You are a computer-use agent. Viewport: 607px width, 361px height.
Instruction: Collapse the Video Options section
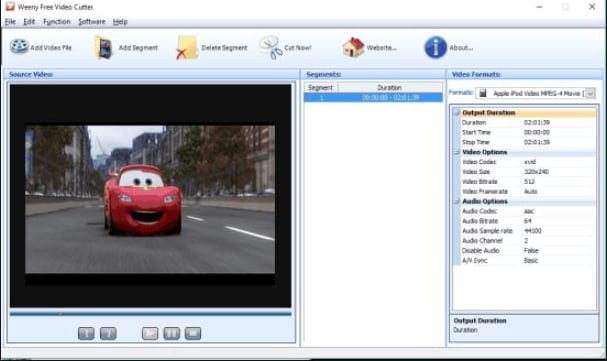click(457, 152)
